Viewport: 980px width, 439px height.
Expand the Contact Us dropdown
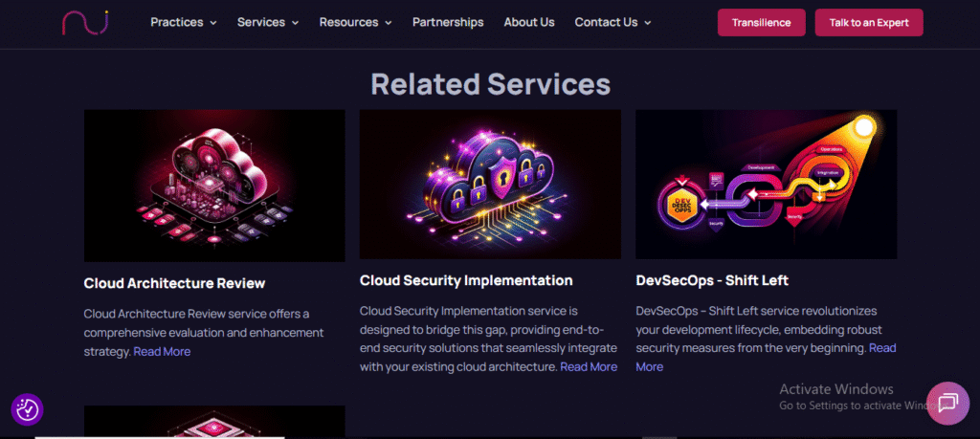tap(612, 22)
